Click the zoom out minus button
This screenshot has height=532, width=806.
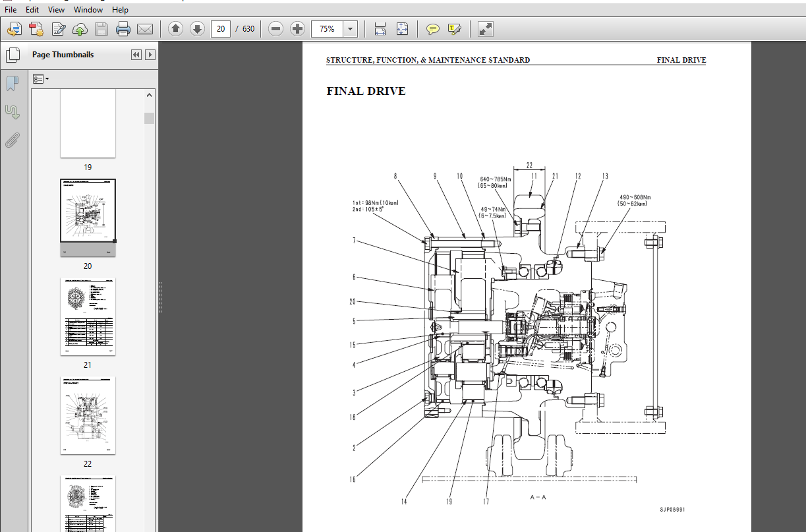(276, 29)
